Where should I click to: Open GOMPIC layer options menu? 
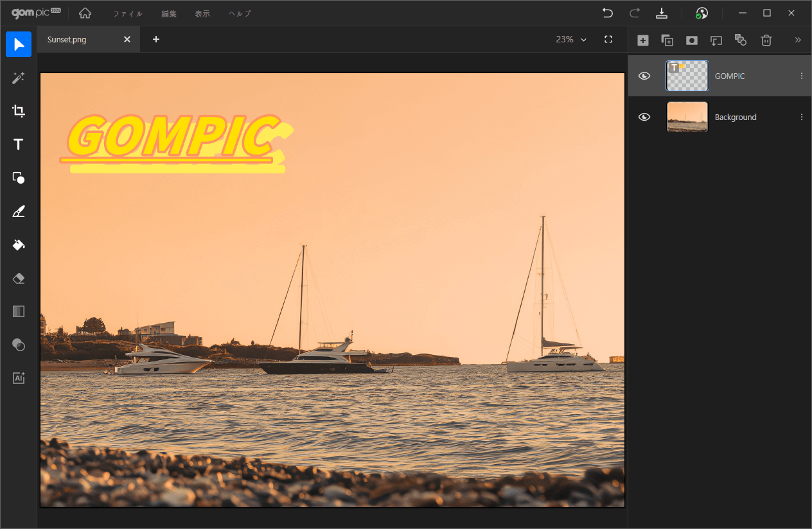click(801, 76)
